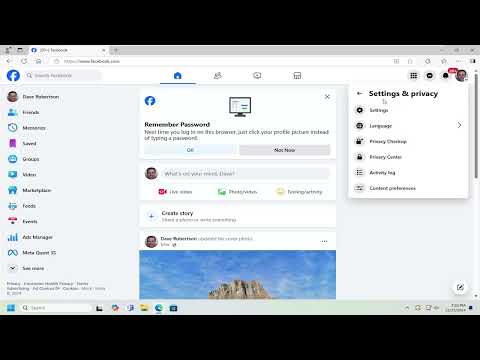Screen dimensions: 480x360
Task: Open a new browser tab
Action: (x=115, y=50)
